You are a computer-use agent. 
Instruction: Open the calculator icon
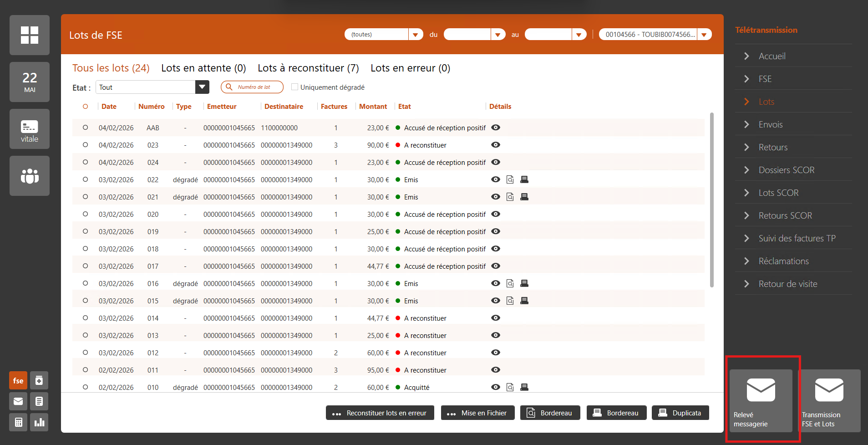(x=18, y=422)
